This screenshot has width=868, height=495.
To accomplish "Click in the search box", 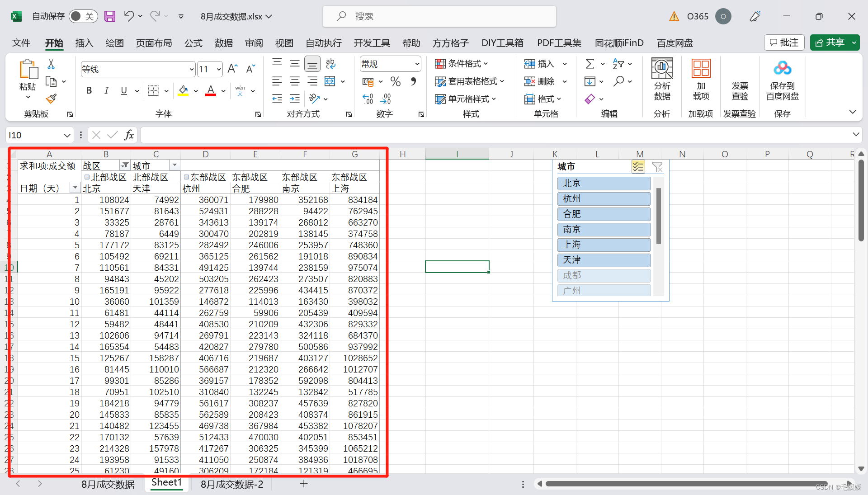I will (x=439, y=16).
